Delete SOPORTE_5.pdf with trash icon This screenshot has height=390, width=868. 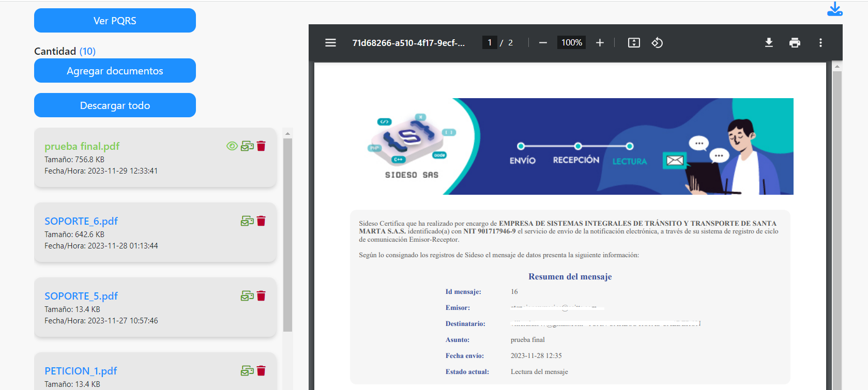click(x=261, y=296)
